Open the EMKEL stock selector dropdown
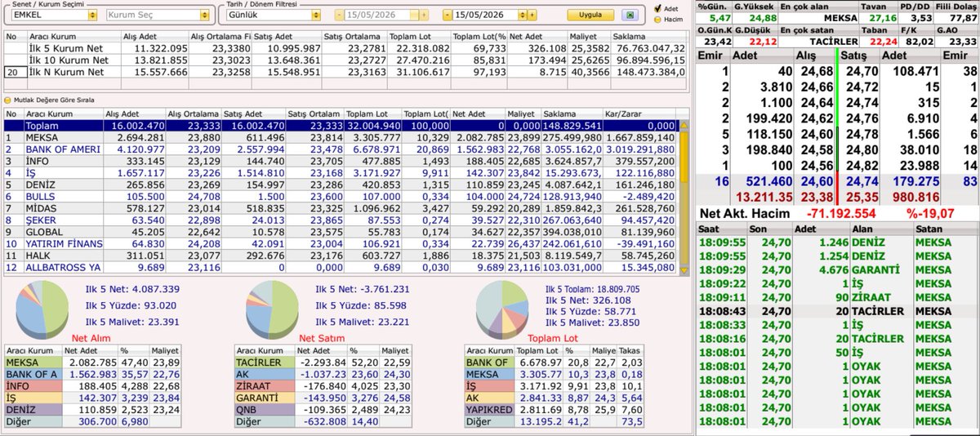Screen dimensions: 980x436 coord(91,15)
